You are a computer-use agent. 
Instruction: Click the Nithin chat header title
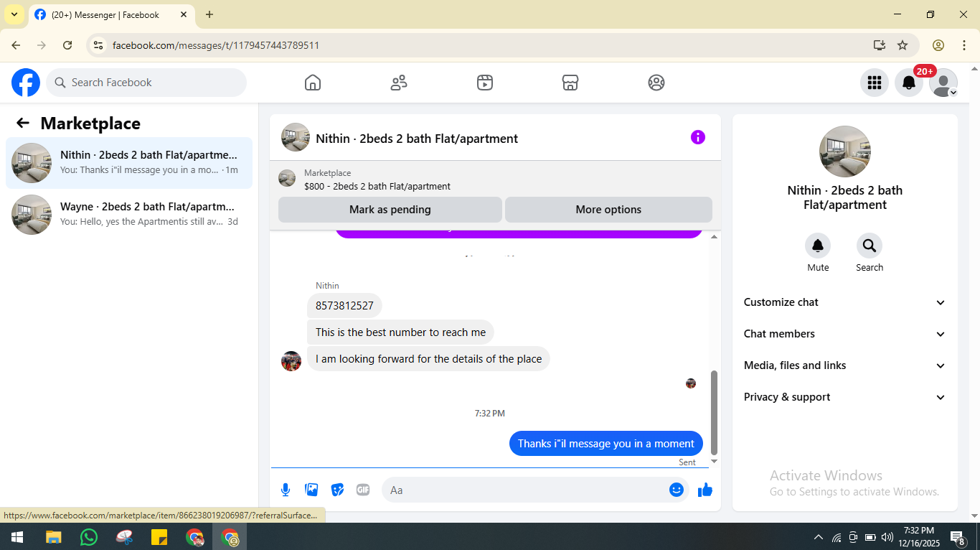click(x=417, y=139)
